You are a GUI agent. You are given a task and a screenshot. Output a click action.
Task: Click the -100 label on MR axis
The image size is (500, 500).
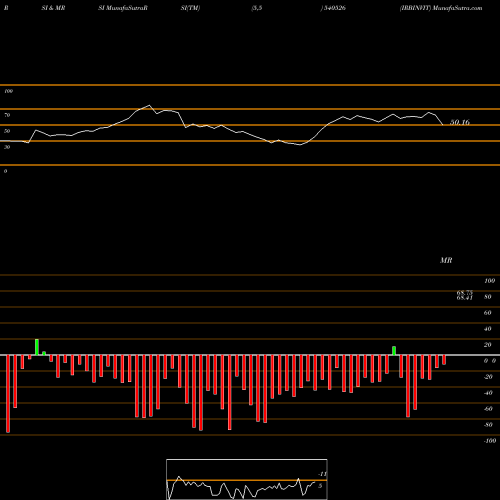[490, 441]
